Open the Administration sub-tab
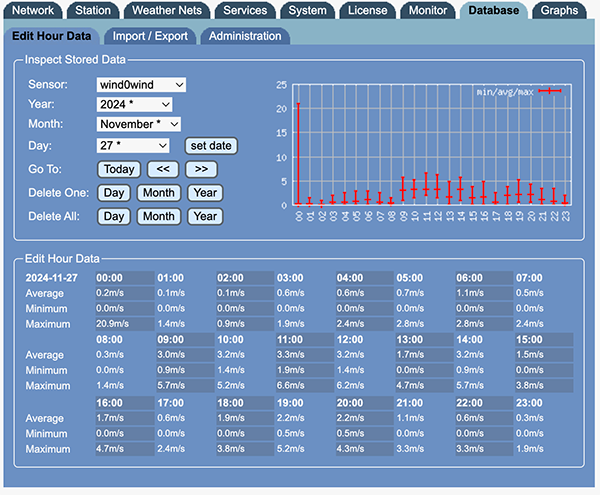Screen dimensions: 600x495 [x=245, y=36]
